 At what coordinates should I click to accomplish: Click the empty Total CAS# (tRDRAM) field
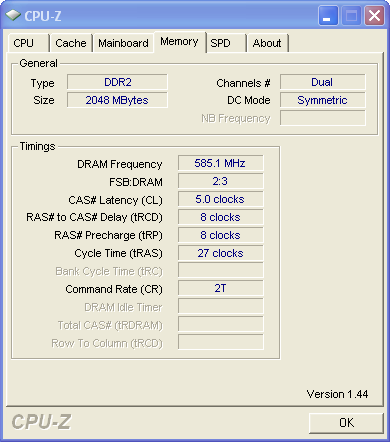click(x=220, y=324)
